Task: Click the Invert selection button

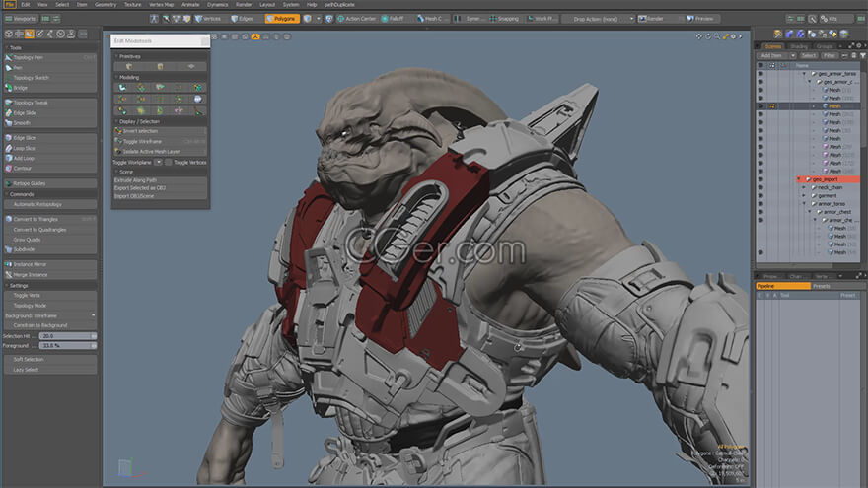Action: click(x=161, y=131)
